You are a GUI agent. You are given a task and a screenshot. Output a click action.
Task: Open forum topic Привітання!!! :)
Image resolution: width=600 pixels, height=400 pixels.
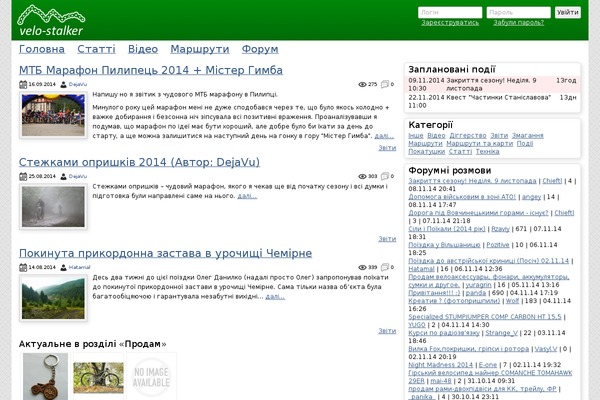[x=434, y=293]
